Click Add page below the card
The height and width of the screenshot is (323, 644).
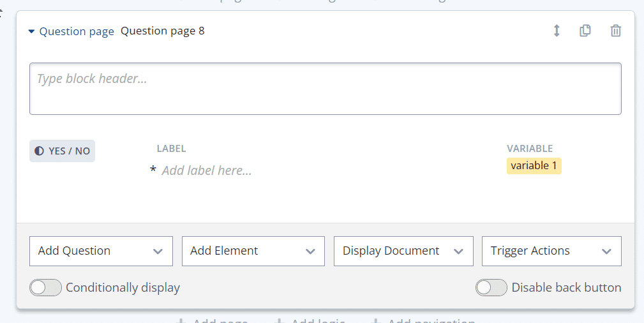coord(212,320)
